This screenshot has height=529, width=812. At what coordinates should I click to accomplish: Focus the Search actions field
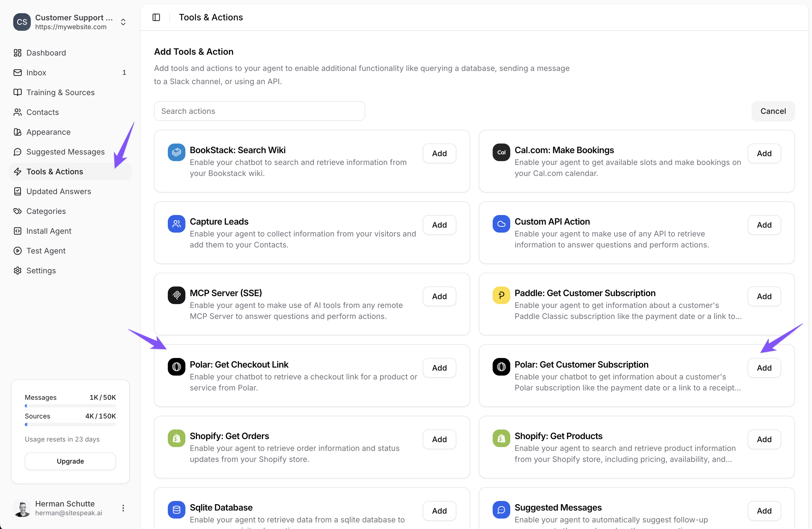(x=259, y=111)
